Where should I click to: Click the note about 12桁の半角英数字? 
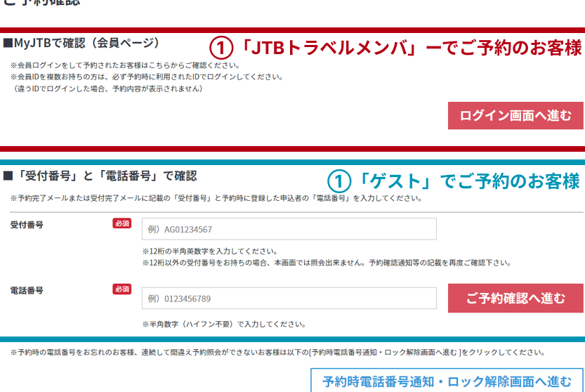click(x=209, y=251)
